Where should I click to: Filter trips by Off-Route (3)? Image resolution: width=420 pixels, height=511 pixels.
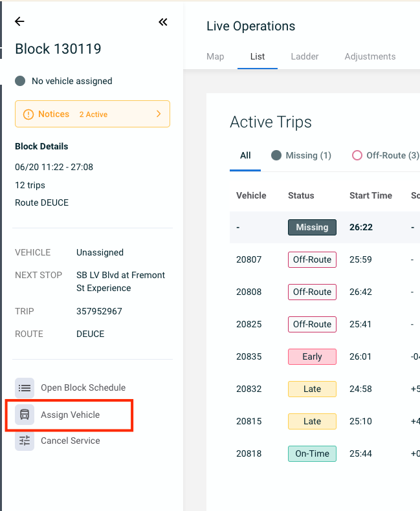386,155
